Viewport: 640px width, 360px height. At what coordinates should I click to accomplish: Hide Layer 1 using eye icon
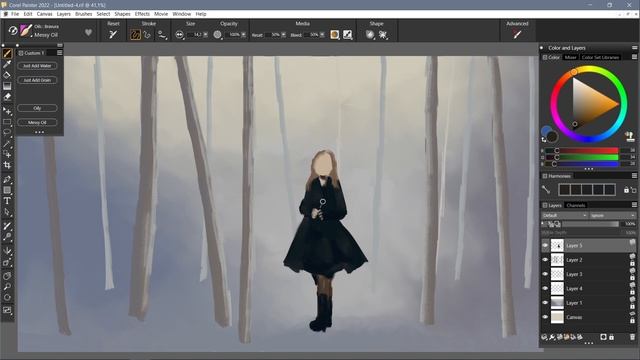tap(545, 302)
